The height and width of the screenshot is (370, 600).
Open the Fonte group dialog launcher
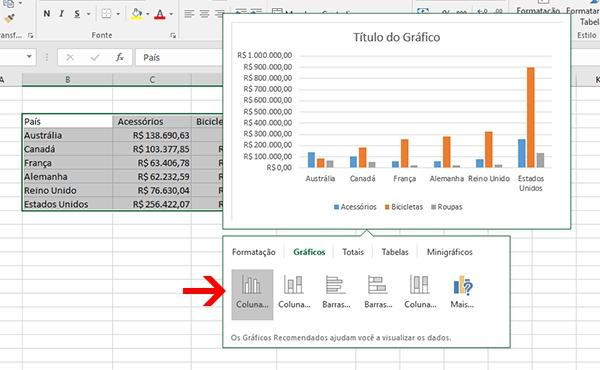(173, 35)
